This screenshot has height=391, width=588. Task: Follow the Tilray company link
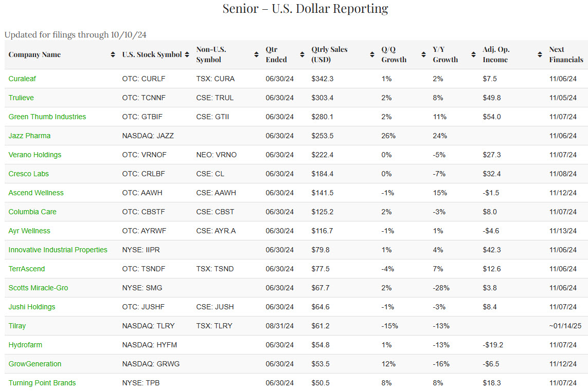tap(17, 326)
